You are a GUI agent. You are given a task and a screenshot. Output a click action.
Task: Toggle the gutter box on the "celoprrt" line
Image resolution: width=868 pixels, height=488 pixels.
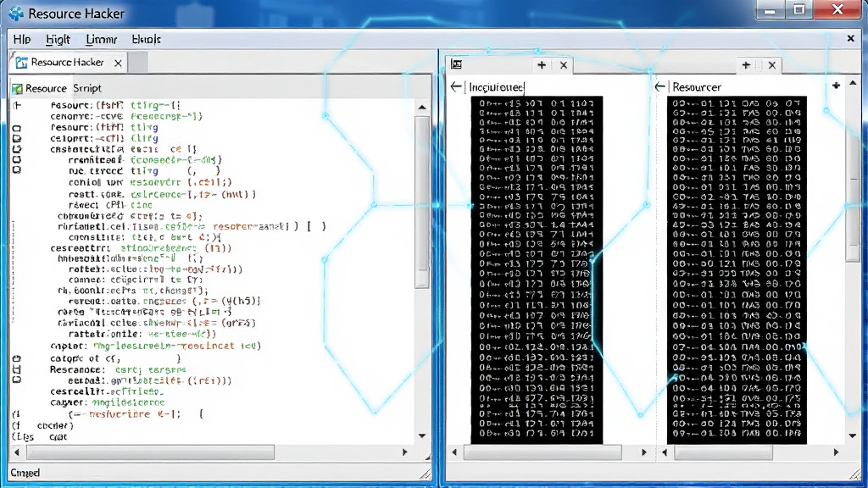pos(17,138)
